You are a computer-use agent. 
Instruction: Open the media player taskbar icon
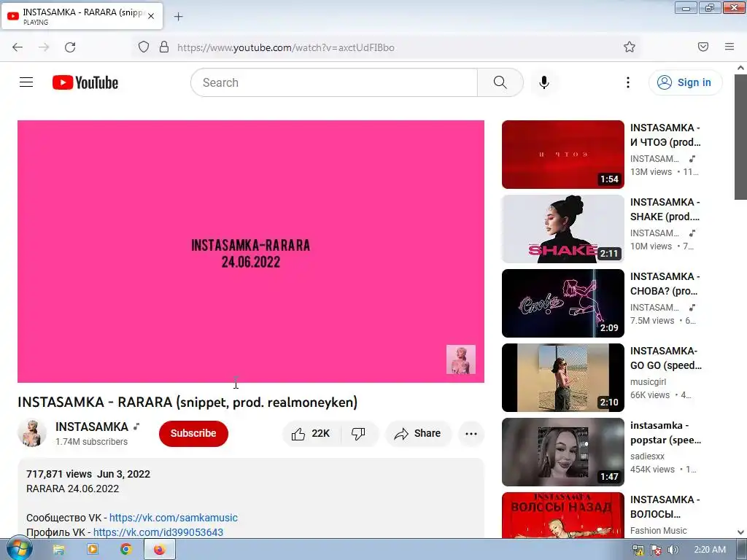point(93,550)
